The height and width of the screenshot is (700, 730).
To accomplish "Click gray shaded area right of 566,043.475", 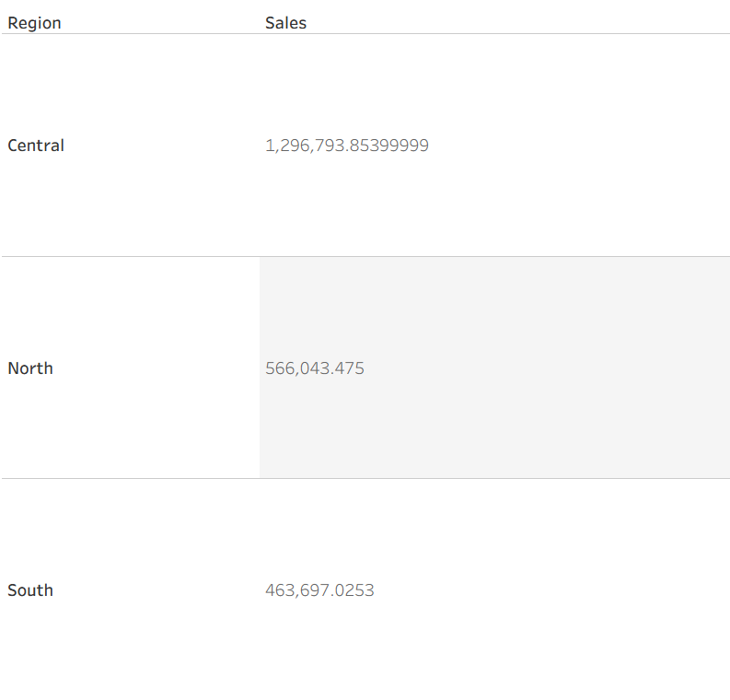I will (x=552, y=368).
